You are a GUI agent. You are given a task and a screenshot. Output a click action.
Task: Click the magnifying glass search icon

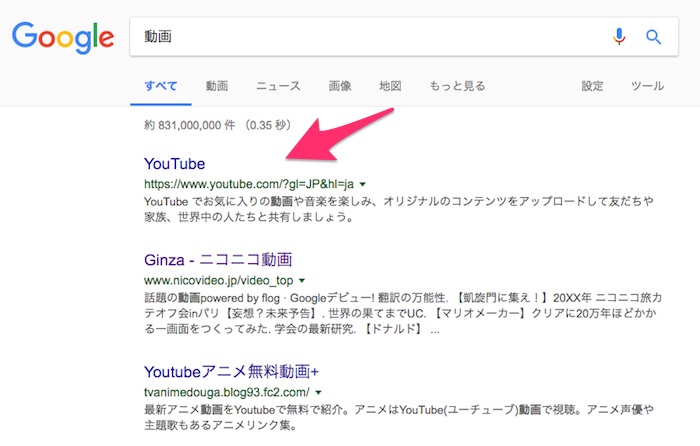click(654, 37)
